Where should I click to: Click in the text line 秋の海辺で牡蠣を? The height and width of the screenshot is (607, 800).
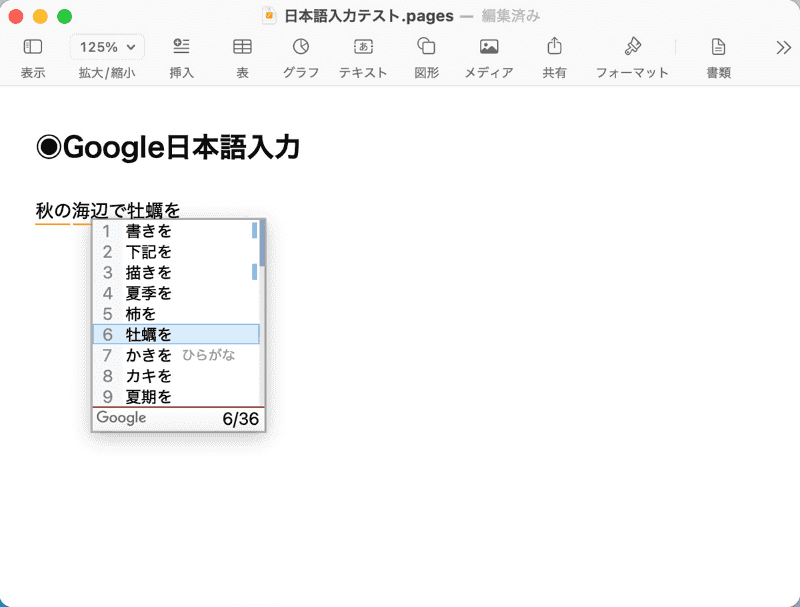108,210
